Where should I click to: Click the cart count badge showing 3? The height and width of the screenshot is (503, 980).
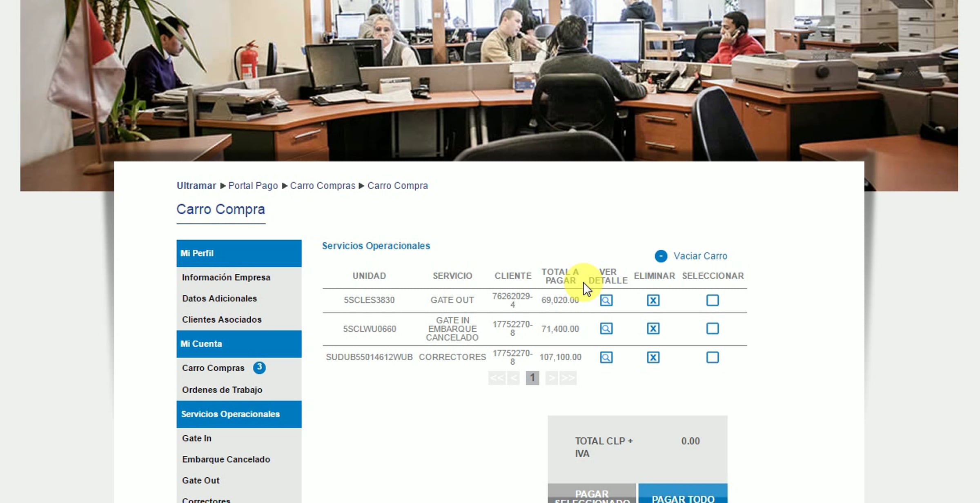click(259, 367)
